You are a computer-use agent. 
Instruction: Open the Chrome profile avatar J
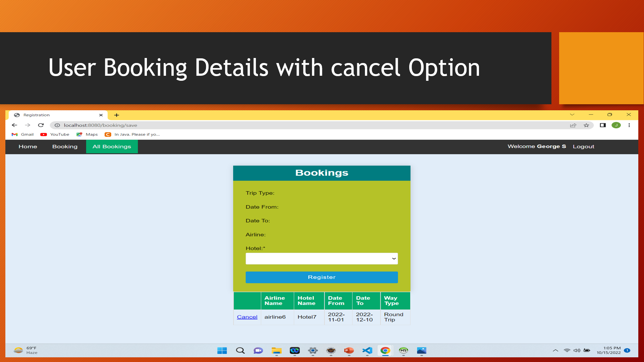[x=616, y=125]
